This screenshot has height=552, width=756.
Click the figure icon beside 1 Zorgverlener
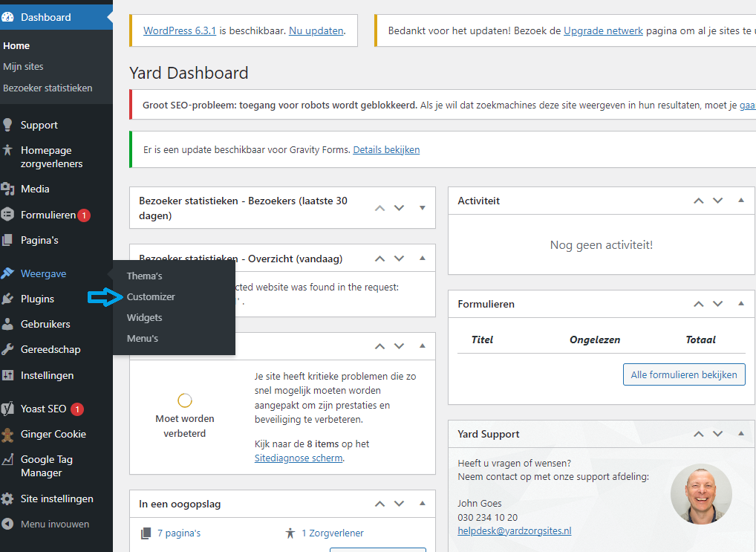(290, 533)
